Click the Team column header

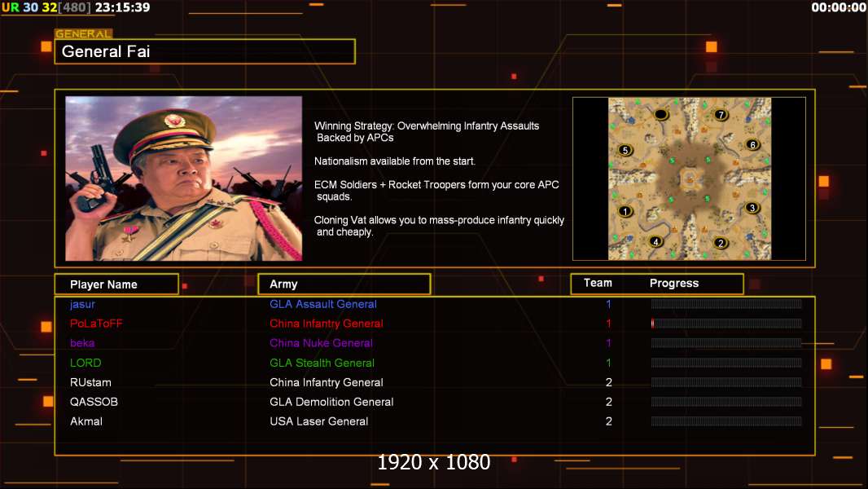coord(598,283)
